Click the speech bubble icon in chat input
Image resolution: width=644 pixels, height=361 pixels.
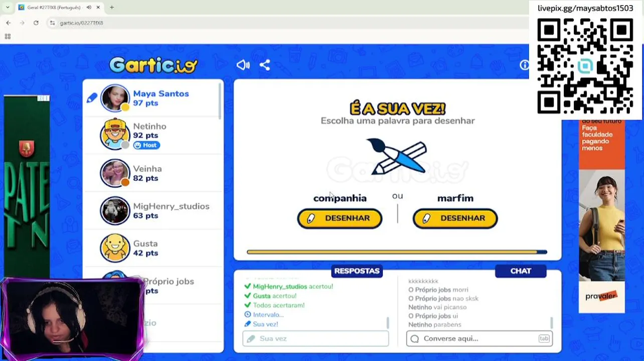point(415,338)
